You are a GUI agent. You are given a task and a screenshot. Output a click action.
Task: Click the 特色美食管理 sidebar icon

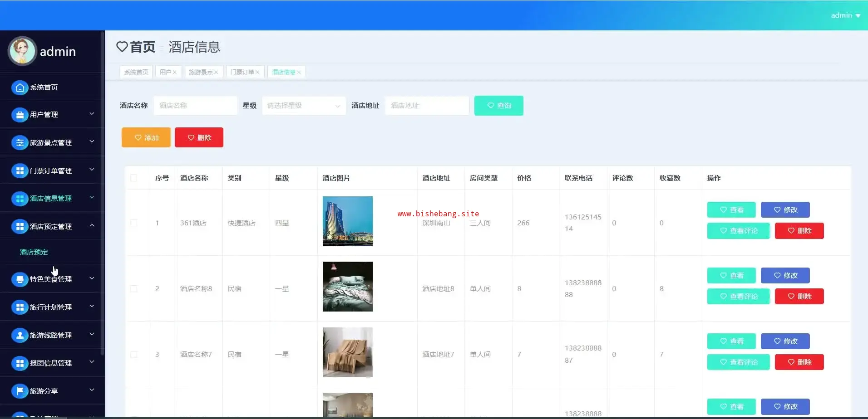(x=20, y=279)
